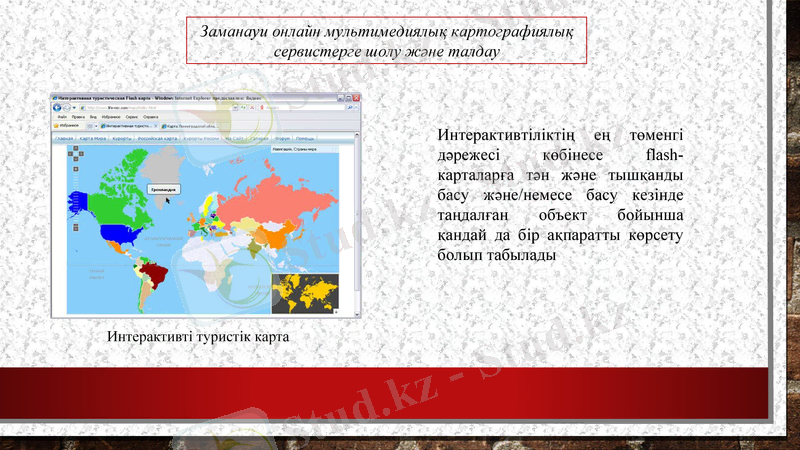Open the Помощь site link
The width and height of the screenshot is (800, 450).
click(305, 139)
